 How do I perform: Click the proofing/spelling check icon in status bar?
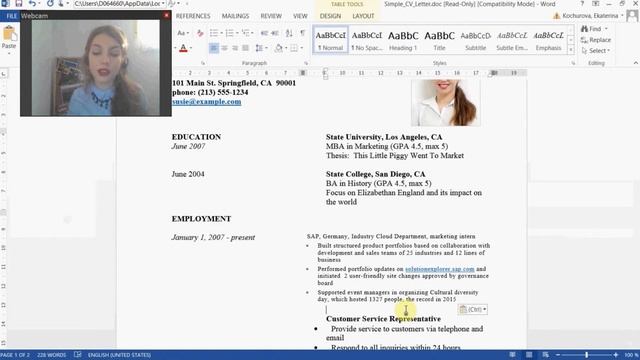[78, 355]
